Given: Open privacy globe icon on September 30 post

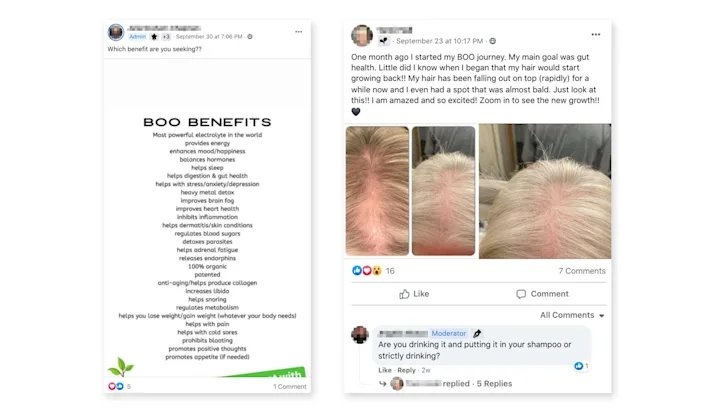Looking at the screenshot, I should [x=250, y=36].
